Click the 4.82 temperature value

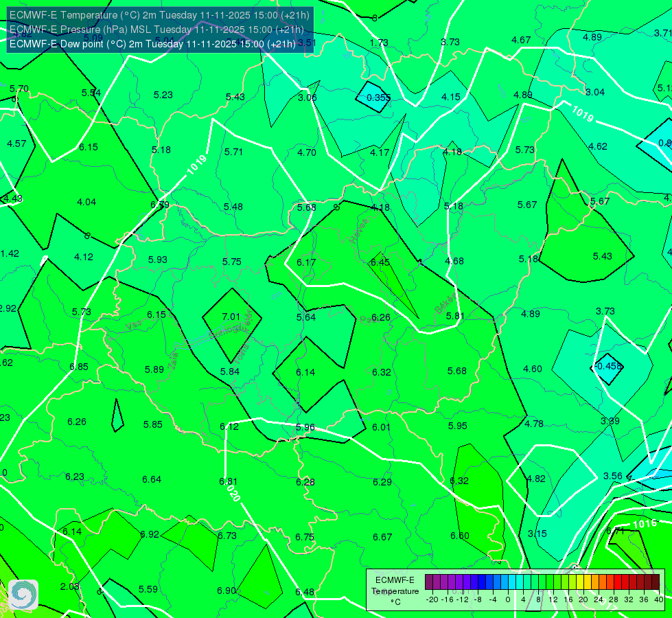(x=535, y=479)
